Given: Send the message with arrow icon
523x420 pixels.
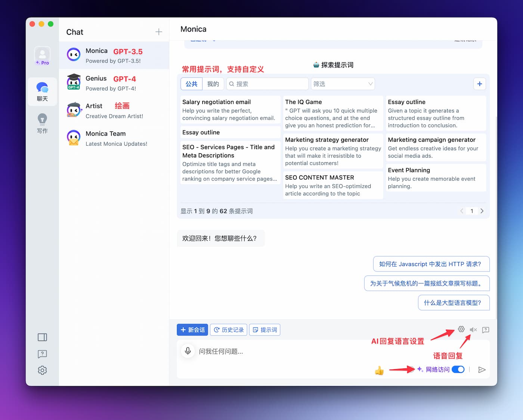Looking at the screenshot, I should click(482, 370).
